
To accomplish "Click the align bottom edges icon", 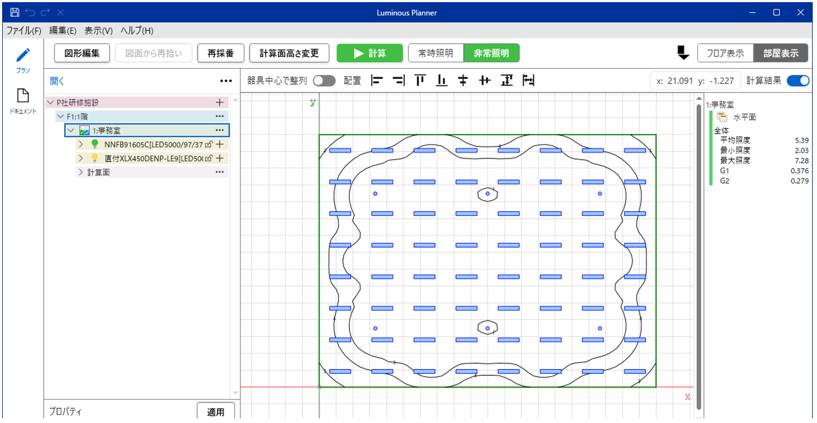I will 441,81.
